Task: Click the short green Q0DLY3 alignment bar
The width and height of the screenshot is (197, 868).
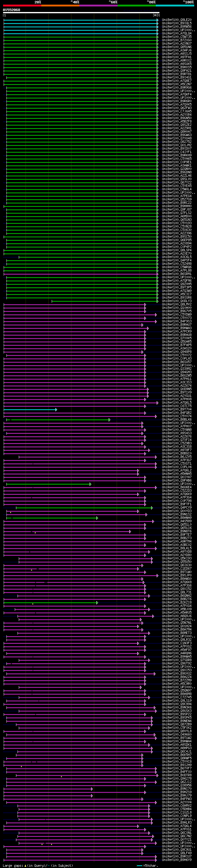Action: (105, 301)
